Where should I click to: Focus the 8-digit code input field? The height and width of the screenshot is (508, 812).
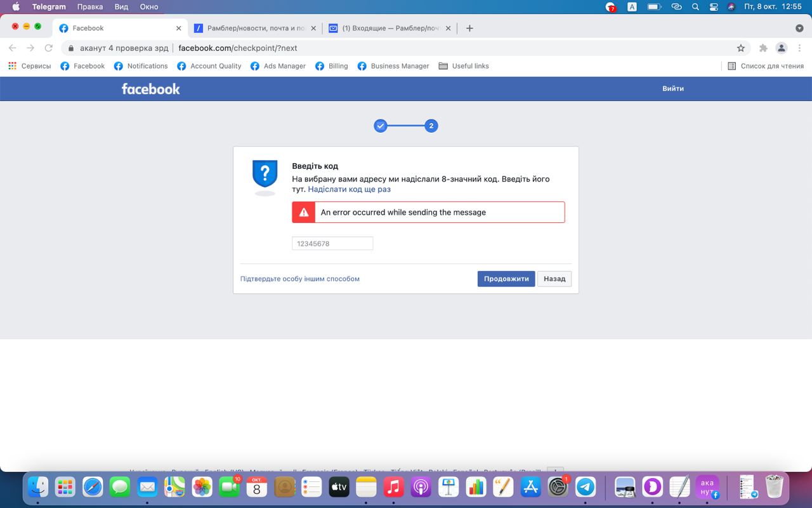point(332,243)
